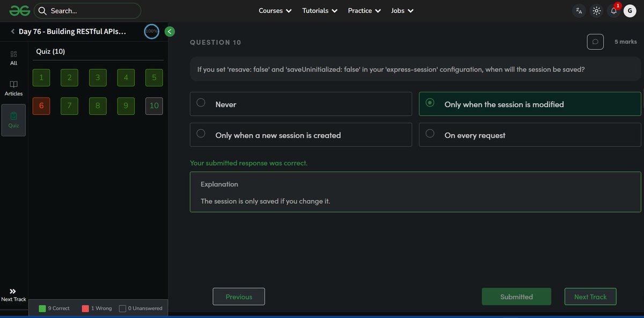The height and width of the screenshot is (318, 644).
Task: Click the search magnifier icon
Action: click(x=43, y=11)
